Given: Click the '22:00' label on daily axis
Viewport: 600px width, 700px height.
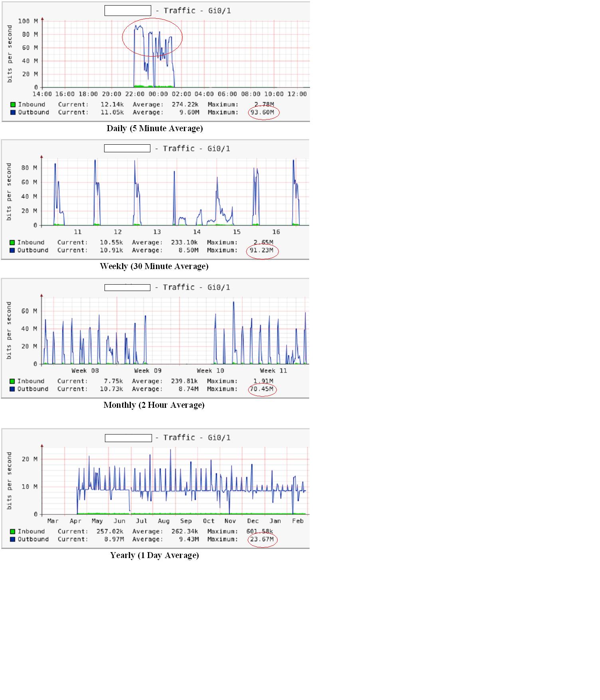Looking at the screenshot, I should [134, 94].
